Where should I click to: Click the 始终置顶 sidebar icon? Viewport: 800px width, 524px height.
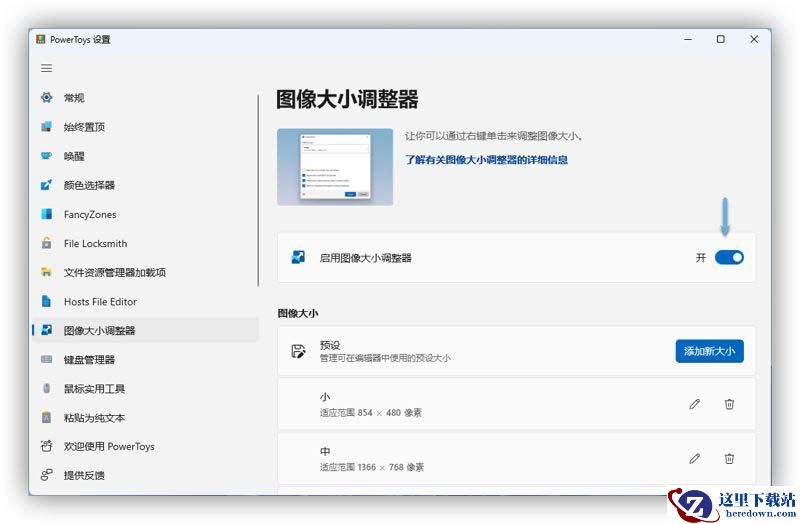point(46,127)
